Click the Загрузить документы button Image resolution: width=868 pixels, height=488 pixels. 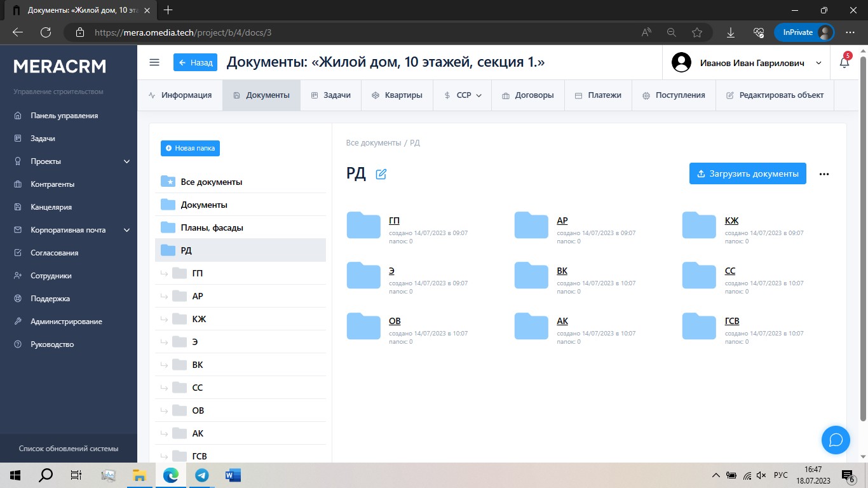coord(747,173)
